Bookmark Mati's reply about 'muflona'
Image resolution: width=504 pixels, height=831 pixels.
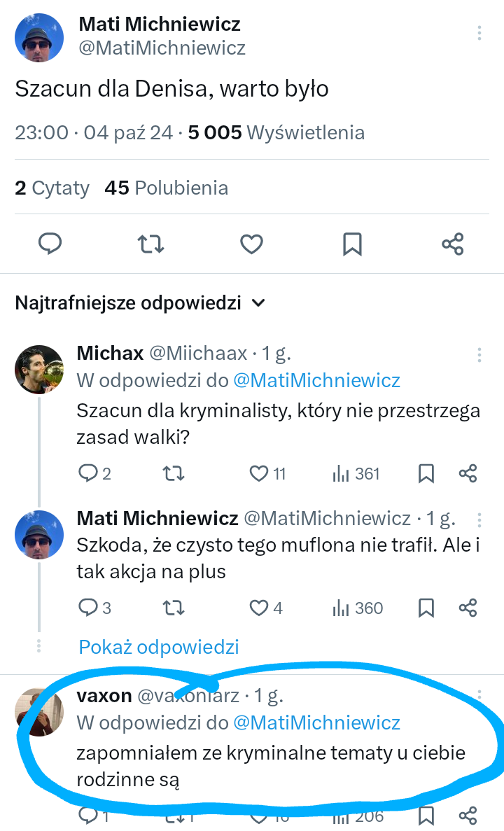[426, 608]
